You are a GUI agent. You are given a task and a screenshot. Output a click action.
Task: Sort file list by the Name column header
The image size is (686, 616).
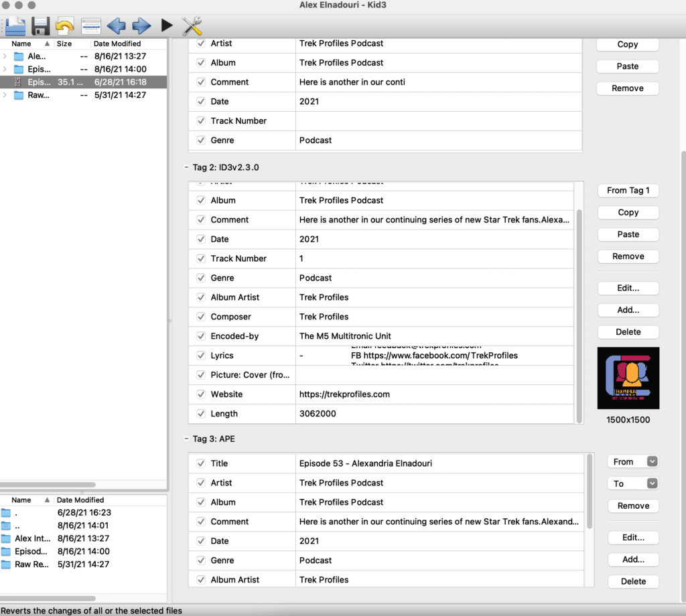pos(27,44)
